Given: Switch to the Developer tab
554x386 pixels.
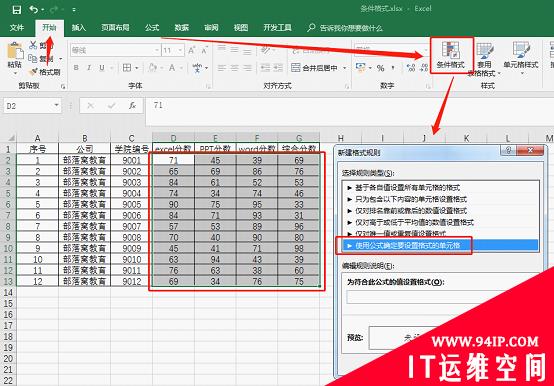Looking at the screenshot, I should tap(277, 28).
